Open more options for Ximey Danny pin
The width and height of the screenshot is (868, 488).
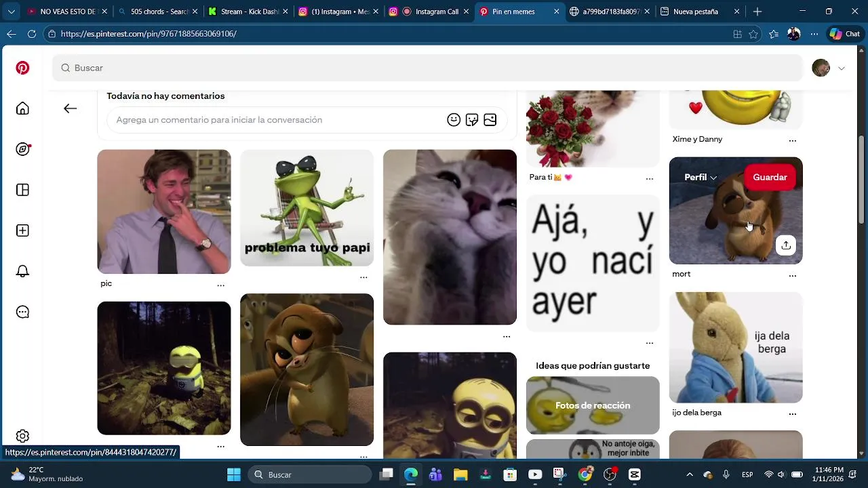point(792,140)
